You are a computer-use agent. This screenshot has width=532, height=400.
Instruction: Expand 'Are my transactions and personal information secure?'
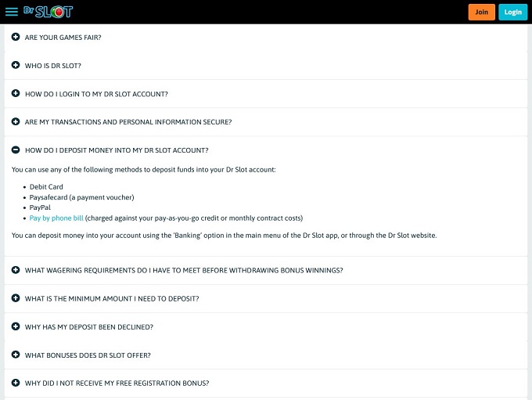(128, 122)
